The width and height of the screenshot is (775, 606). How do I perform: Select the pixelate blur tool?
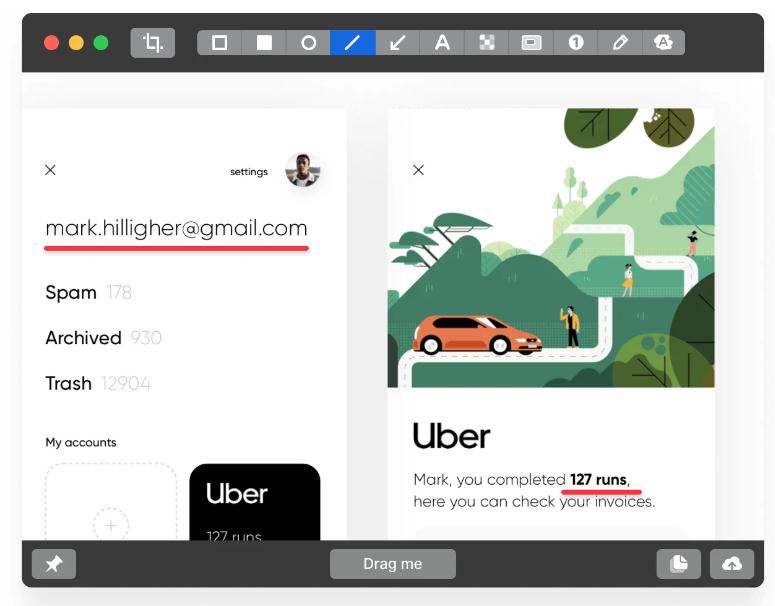[487, 43]
